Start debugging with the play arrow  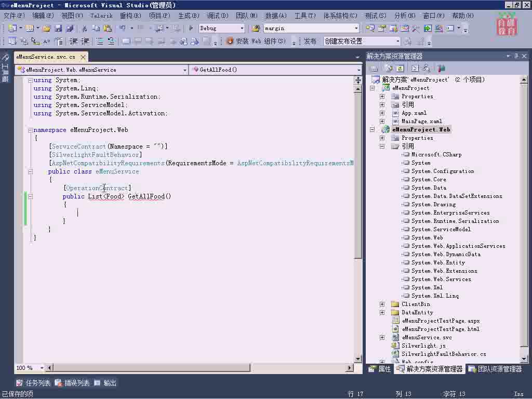pos(191,28)
